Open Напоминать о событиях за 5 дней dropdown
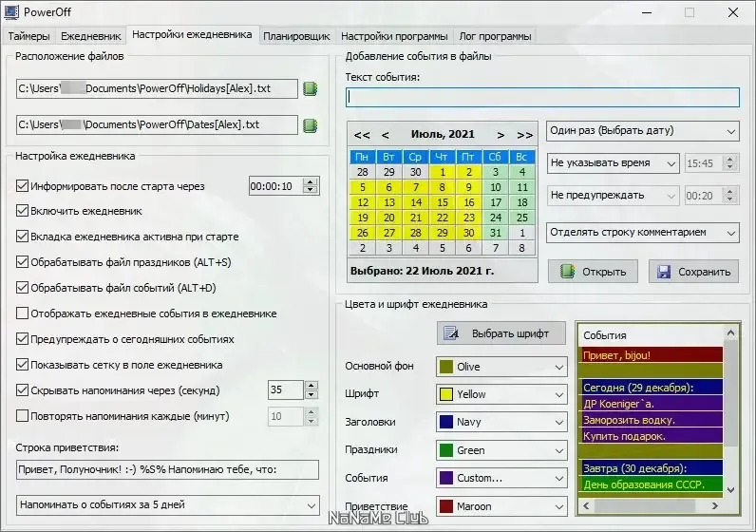Screen dimensions: 756x532 click(168, 505)
